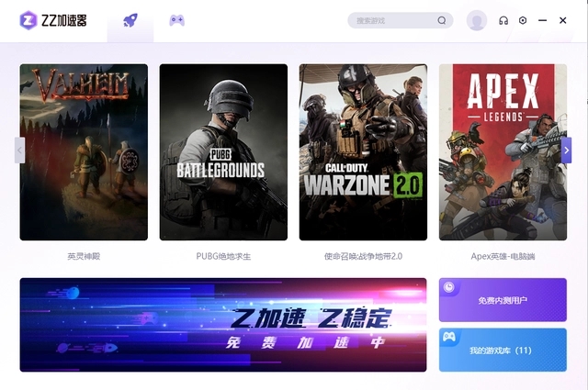Image resolution: width=588 pixels, height=390 pixels.
Task: Click the clock icon on 免费内测用户
Action: 448,287
